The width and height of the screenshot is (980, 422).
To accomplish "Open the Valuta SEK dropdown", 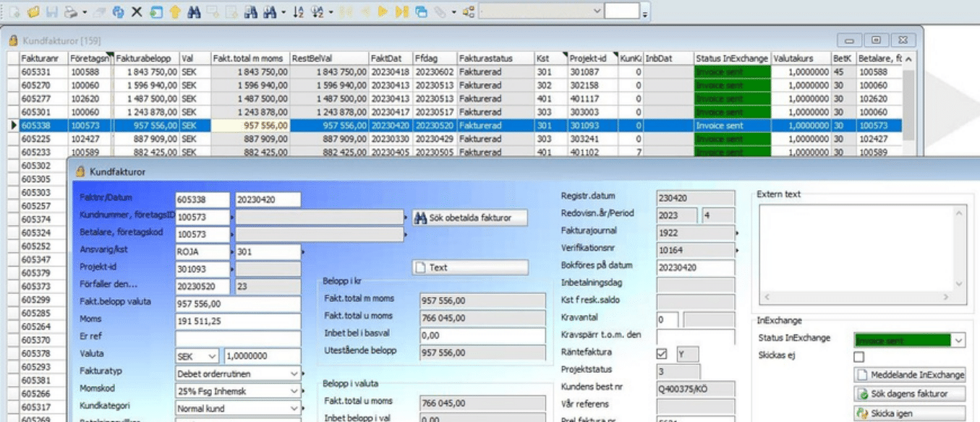I will (212, 356).
